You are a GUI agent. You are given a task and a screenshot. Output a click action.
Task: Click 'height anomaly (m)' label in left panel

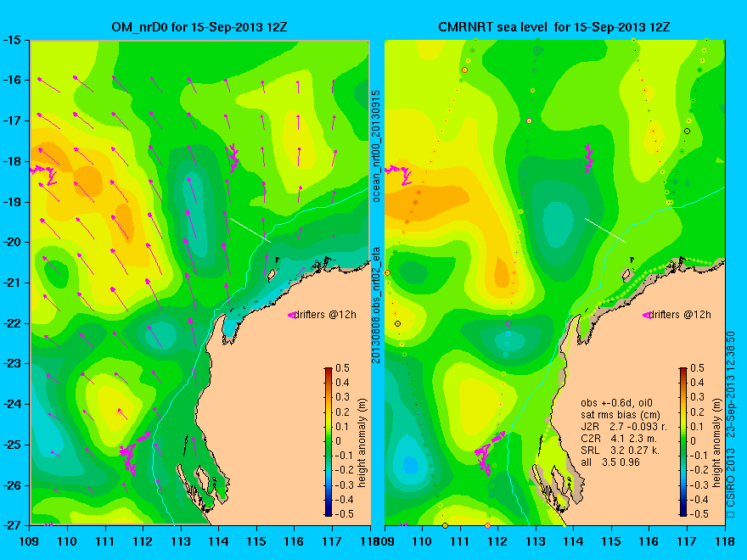[362, 443]
